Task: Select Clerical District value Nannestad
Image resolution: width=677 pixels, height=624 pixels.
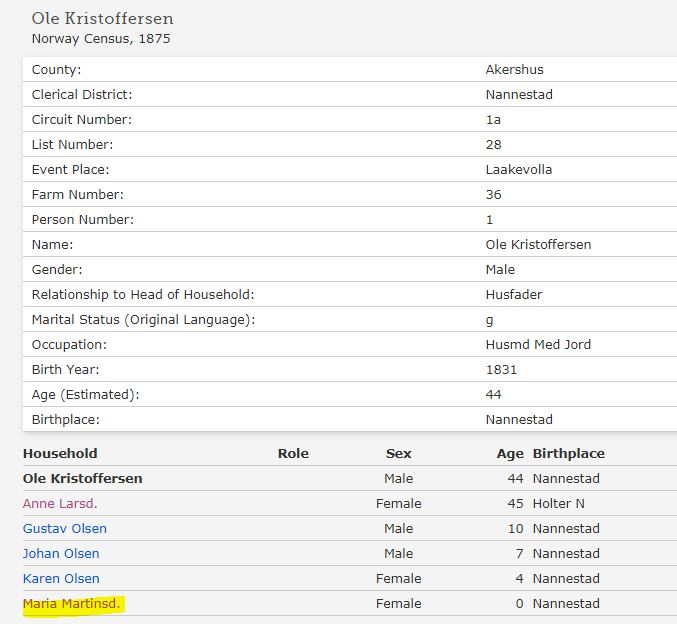Action: [x=519, y=95]
